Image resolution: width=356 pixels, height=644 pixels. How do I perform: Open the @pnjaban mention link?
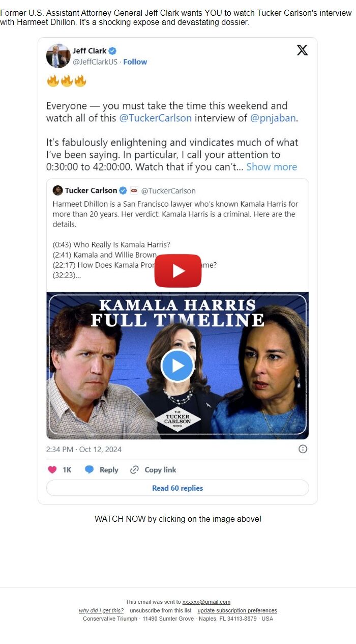click(x=273, y=118)
